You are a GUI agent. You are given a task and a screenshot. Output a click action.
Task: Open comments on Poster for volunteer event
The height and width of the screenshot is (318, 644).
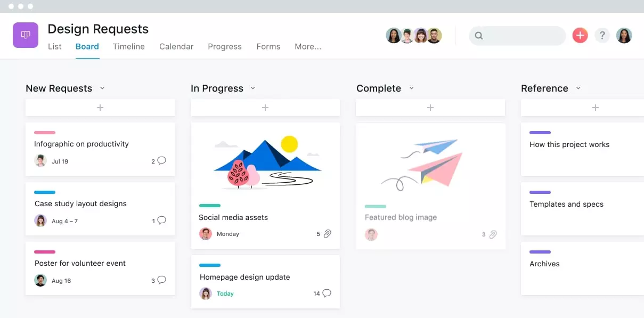click(x=162, y=280)
